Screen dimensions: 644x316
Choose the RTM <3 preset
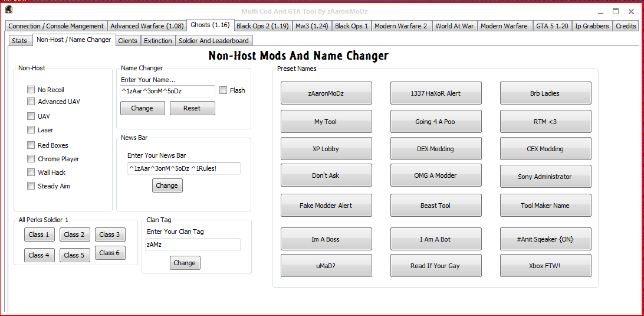point(546,122)
